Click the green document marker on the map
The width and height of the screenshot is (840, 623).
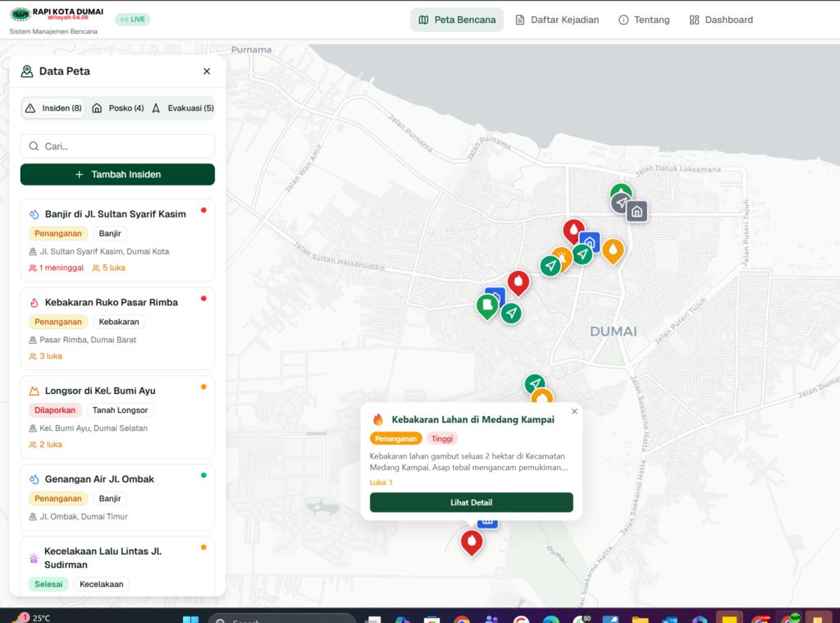pyautogui.click(x=487, y=307)
